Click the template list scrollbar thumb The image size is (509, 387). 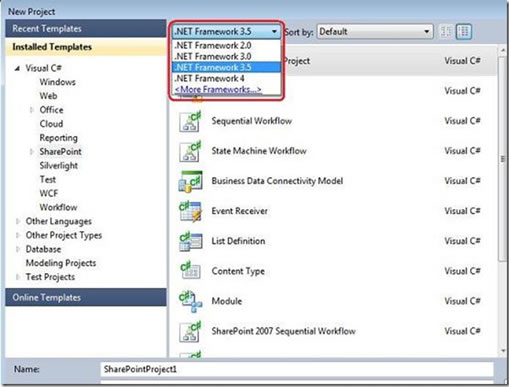coord(503,159)
